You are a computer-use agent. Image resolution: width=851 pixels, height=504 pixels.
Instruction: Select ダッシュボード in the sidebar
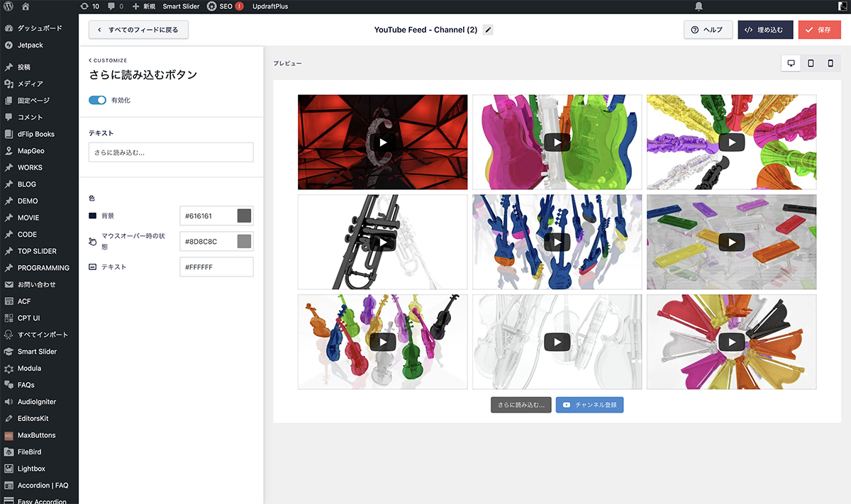40,28
